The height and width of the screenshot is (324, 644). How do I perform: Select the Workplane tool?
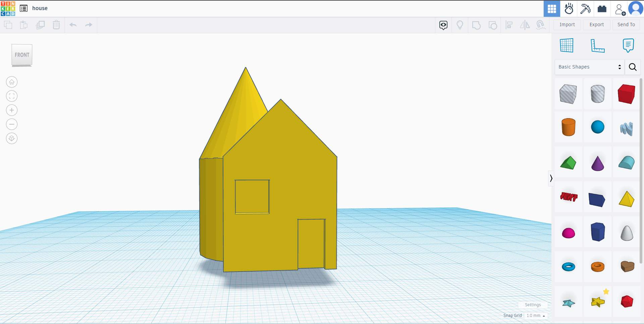pos(567,45)
